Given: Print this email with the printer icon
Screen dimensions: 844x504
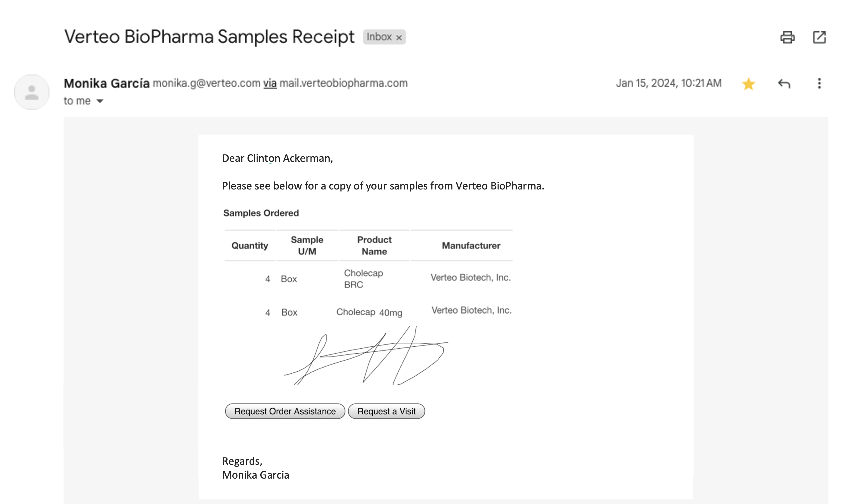Looking at the screenshot, I should pyautogui.click(x=787, y=37).
